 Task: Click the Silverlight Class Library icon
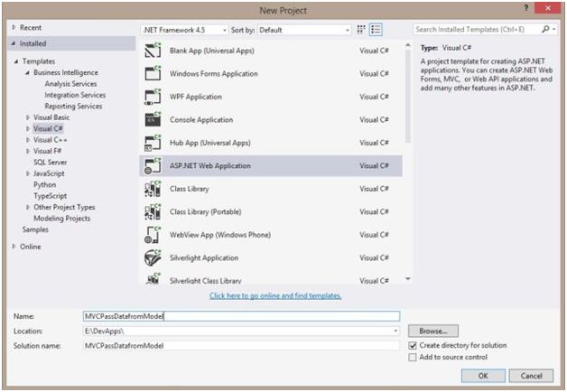tap(153, 279)
